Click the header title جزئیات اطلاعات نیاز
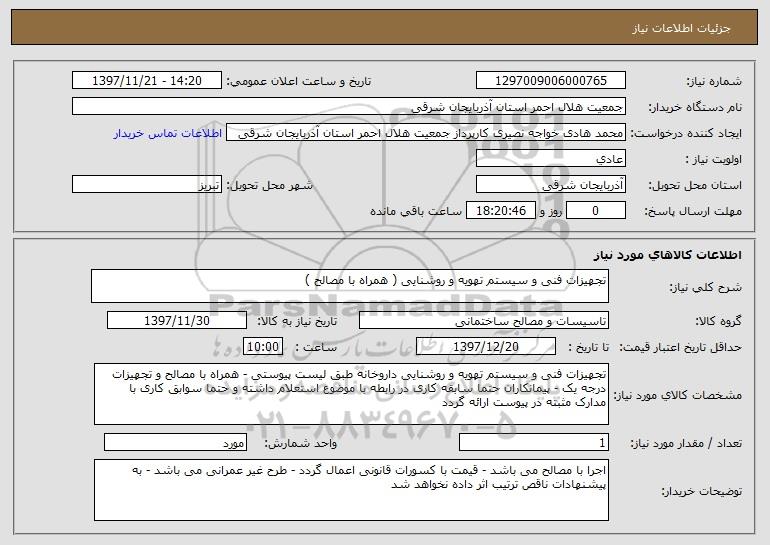Image resolution: width=770 pixels, height=545 pixels. pyautogui.click(x=681, y=28)
